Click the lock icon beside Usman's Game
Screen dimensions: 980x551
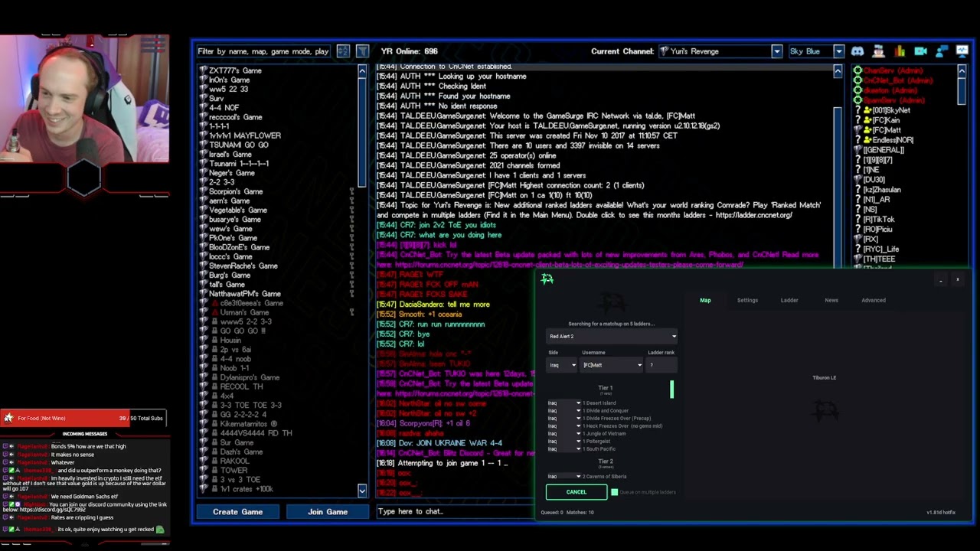(x=214, y=312)
